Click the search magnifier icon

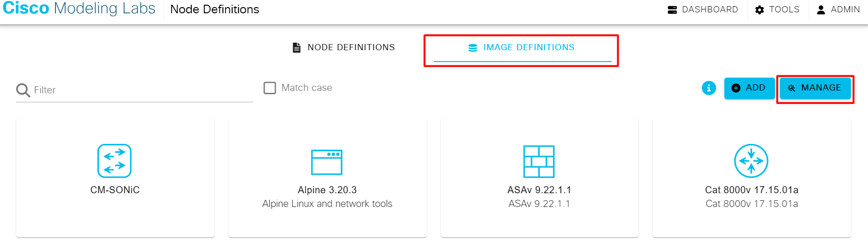pos(23,90)
